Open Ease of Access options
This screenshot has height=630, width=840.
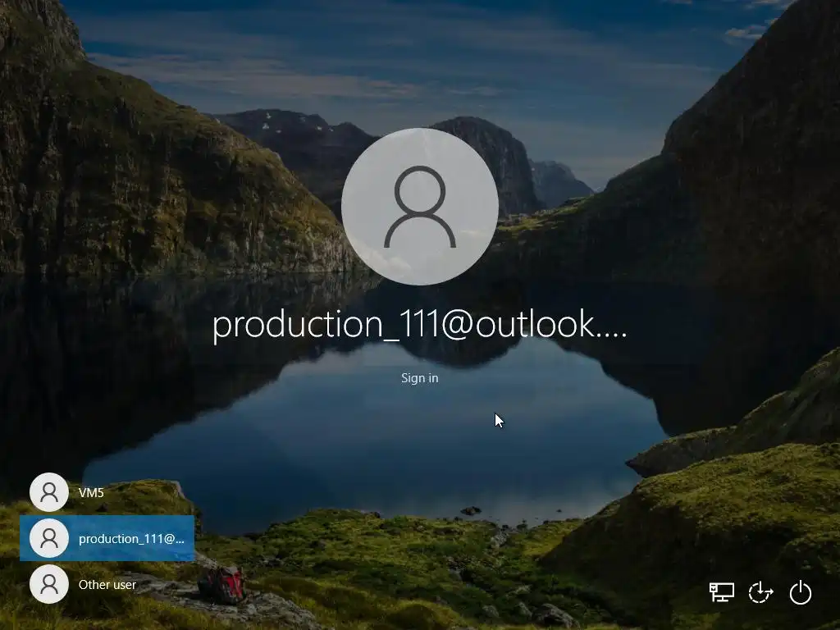pyautogui.click(x=760, y=592)
